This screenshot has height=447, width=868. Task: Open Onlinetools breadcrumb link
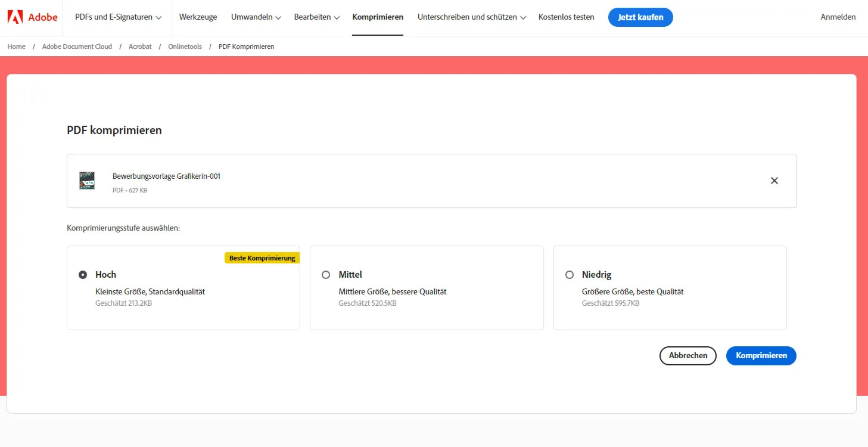pyautogui.click(x=185, y=46)
